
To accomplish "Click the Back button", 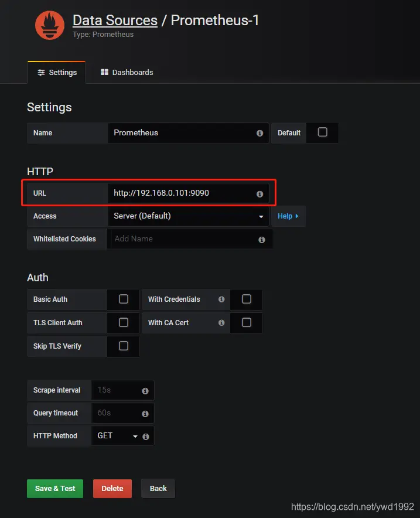I will point(158,488).
